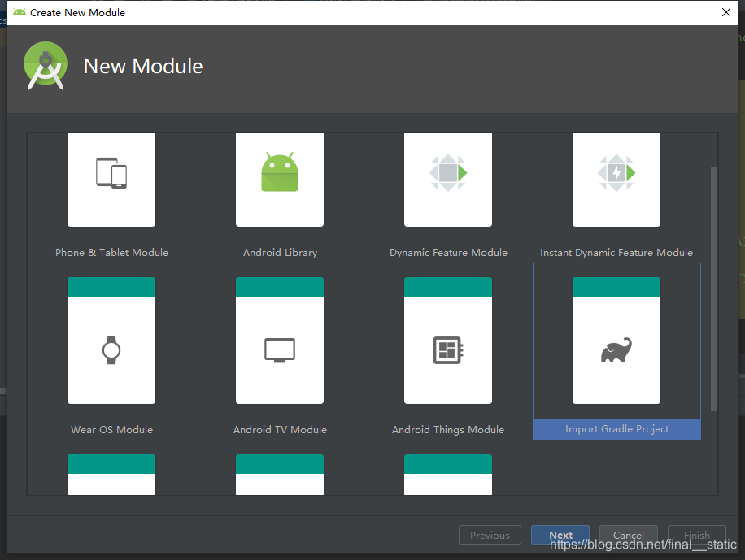Select the partially visible card below Android TV
745x560 pixels.
[x=280, y=475]
